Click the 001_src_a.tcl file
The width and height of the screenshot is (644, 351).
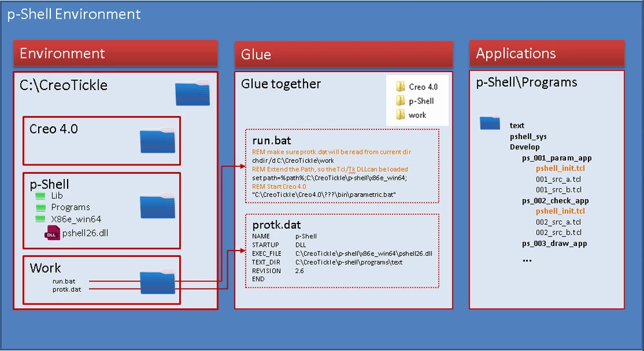click(x=558, y=180)
